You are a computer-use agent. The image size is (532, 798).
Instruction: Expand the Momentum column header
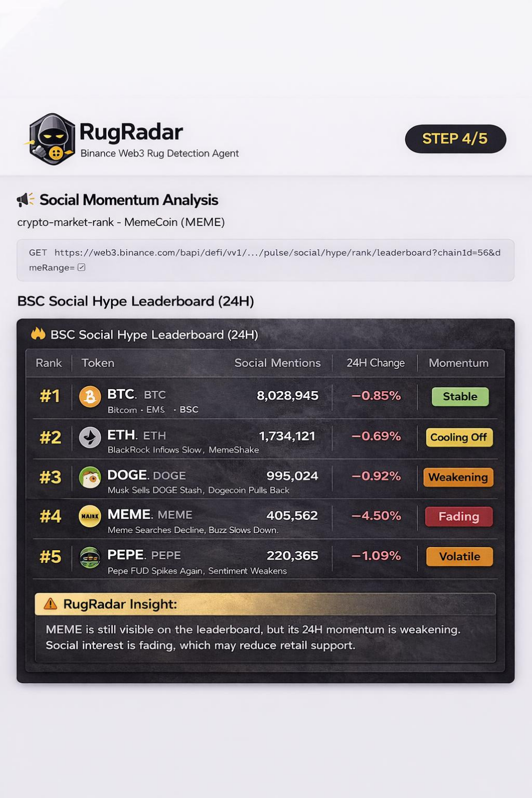pyautogui.click(x=459, y=363)
